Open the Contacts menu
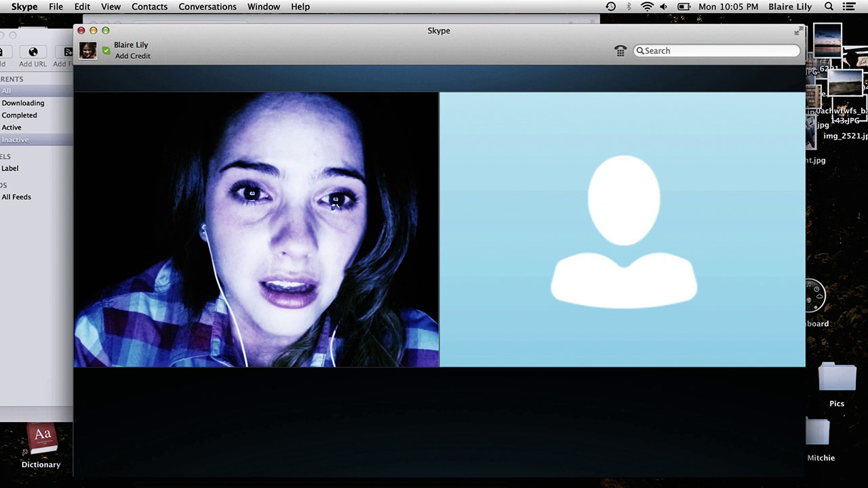 (149, 7)
